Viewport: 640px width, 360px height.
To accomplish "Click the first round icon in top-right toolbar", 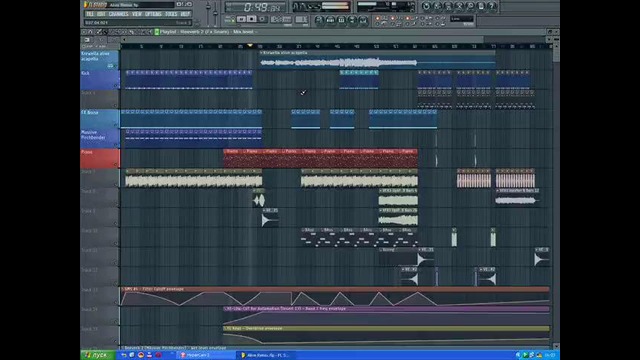I will coord(426,6).
